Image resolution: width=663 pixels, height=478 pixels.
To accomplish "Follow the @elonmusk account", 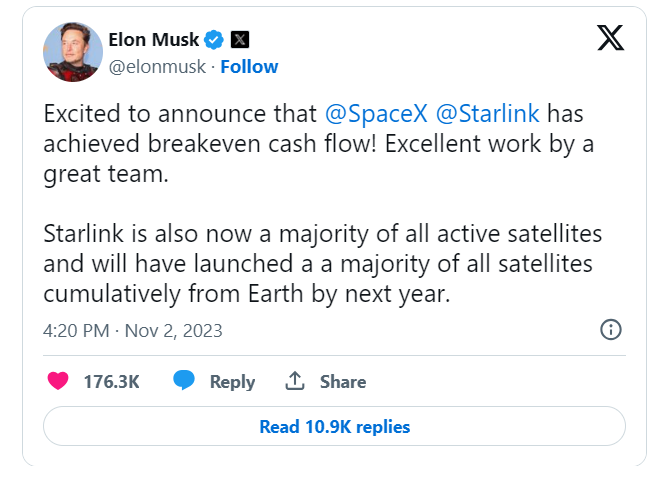I will tap(249, 67).
